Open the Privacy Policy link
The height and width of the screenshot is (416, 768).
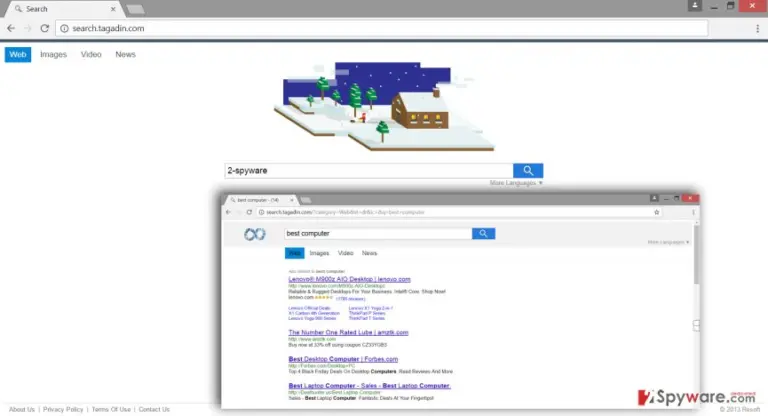point(63,409)
